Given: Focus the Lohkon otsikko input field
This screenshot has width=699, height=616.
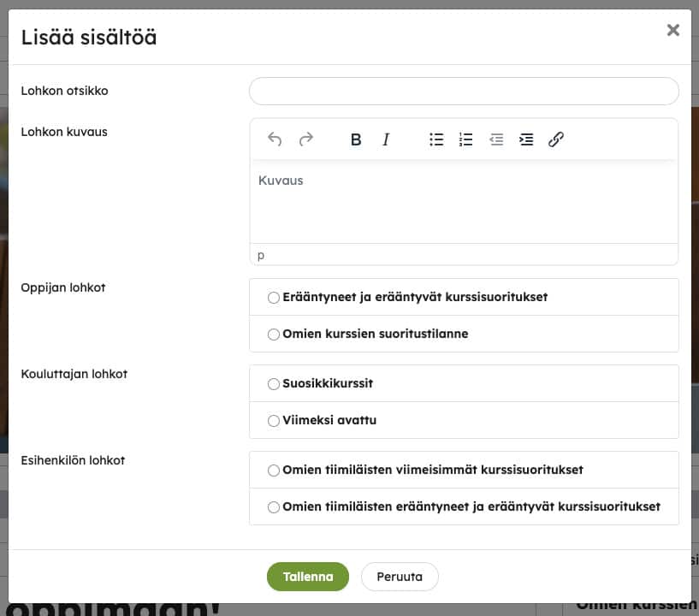Looking at the screenshot, I should tap(464, 91).
